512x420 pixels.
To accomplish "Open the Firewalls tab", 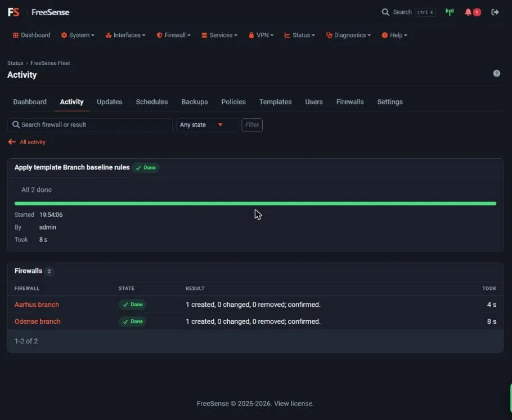I will [x=350, y=102].
